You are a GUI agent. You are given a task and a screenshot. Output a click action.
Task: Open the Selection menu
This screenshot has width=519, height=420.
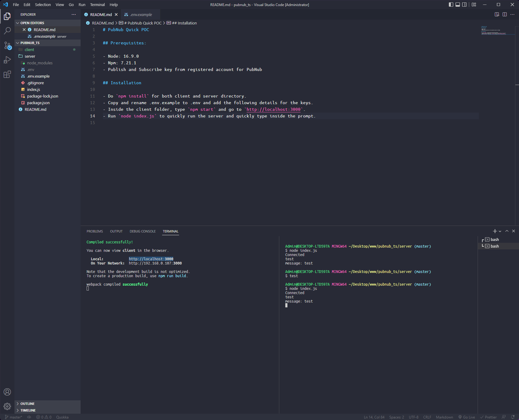coord(43,5)
